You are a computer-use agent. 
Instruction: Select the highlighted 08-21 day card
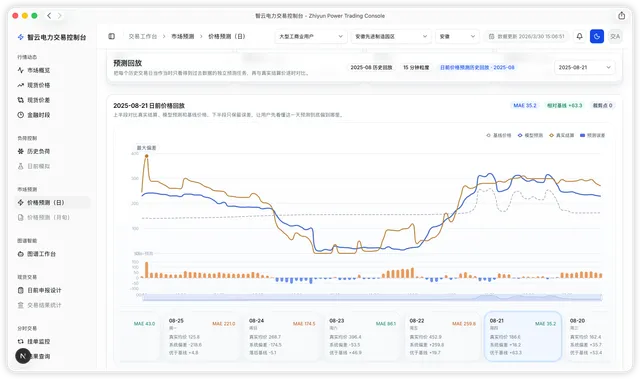(x=523, y=337)
